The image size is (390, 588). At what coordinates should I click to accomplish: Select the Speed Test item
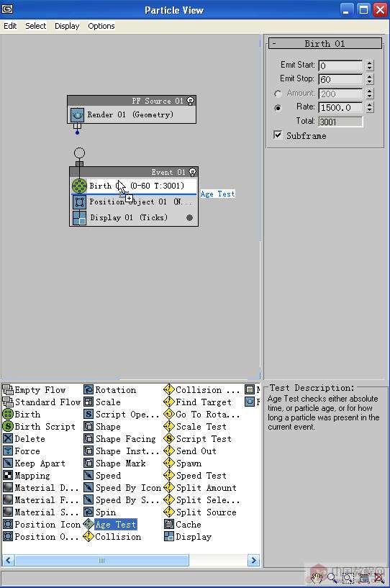pyautogui.click(x=196, y=476)
